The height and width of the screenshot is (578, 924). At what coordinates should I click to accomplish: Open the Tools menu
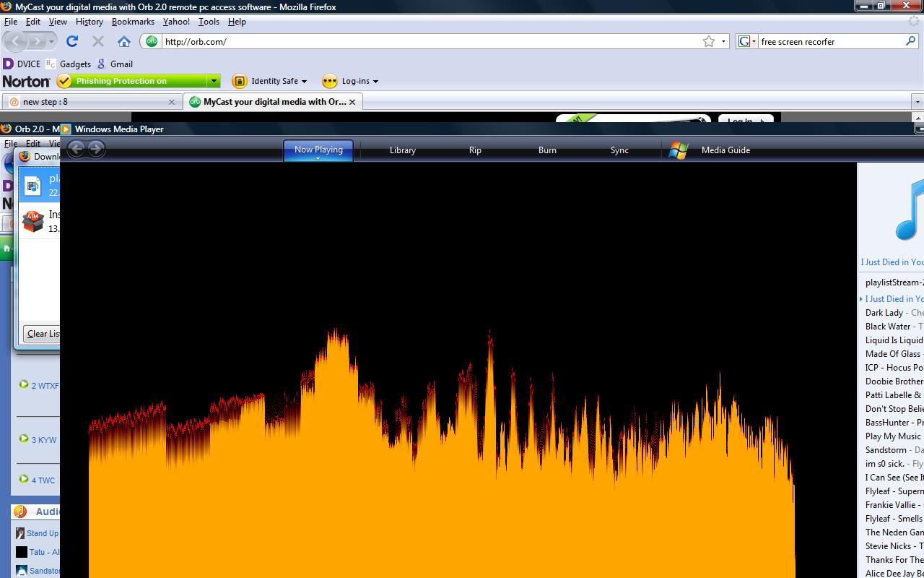coord(209,22)
